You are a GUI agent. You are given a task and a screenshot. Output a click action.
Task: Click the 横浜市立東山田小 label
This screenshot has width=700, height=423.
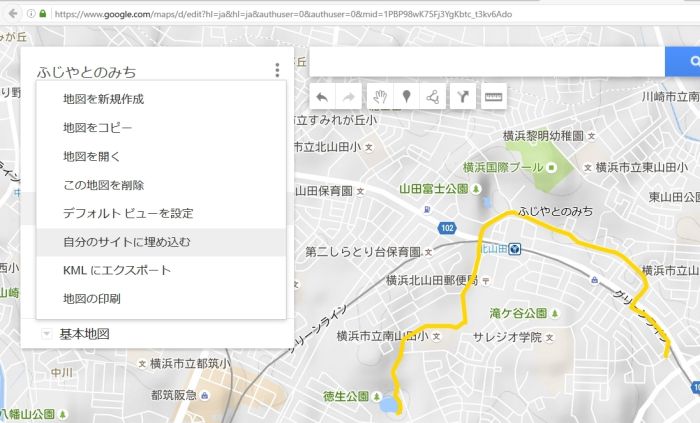pyautogui.click(x=642, y=168)
